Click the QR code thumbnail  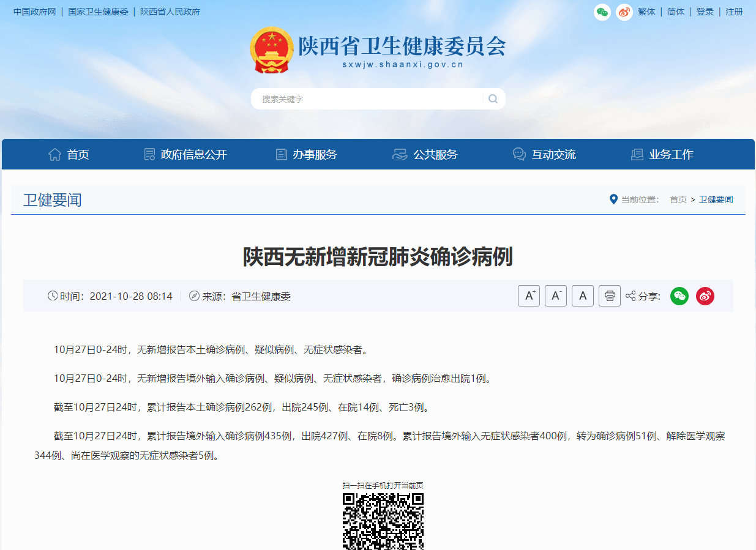pyautogui.click(x=383, y=520)
